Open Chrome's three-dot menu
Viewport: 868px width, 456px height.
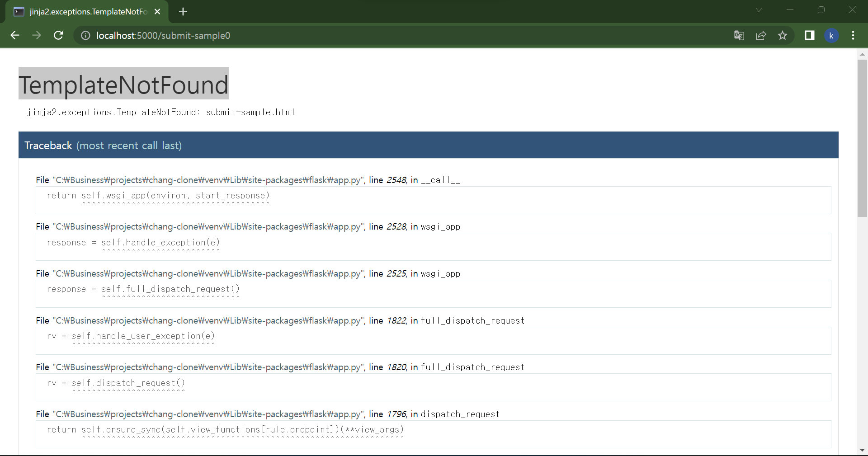853,35
